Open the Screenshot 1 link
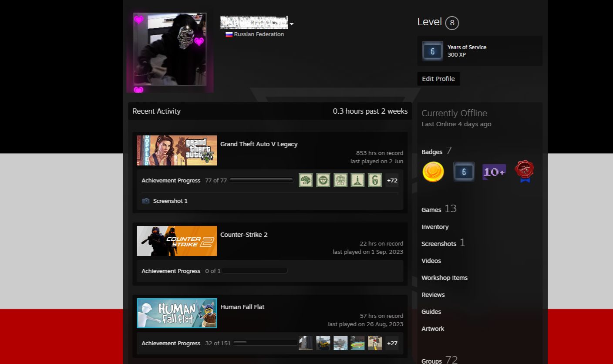613x364 pixels. coord(170,201)
